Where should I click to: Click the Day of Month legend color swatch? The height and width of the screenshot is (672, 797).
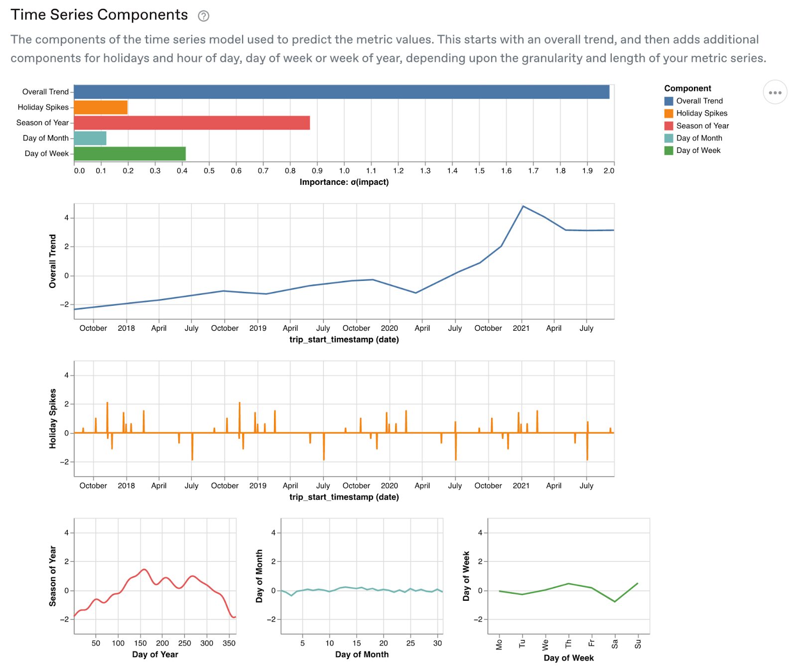coord(668,138)
